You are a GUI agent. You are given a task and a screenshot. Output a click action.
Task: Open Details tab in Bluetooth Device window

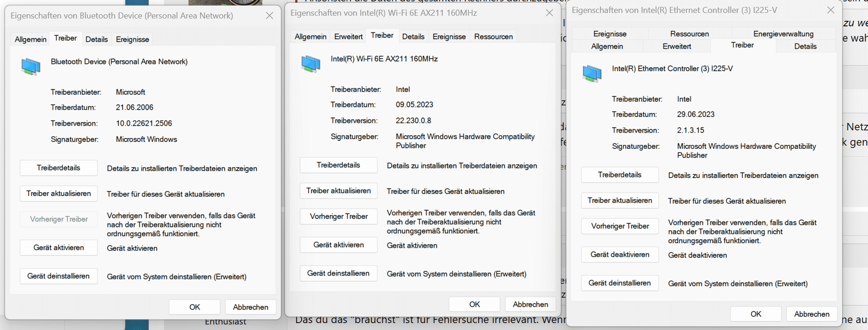pos(97,39)
